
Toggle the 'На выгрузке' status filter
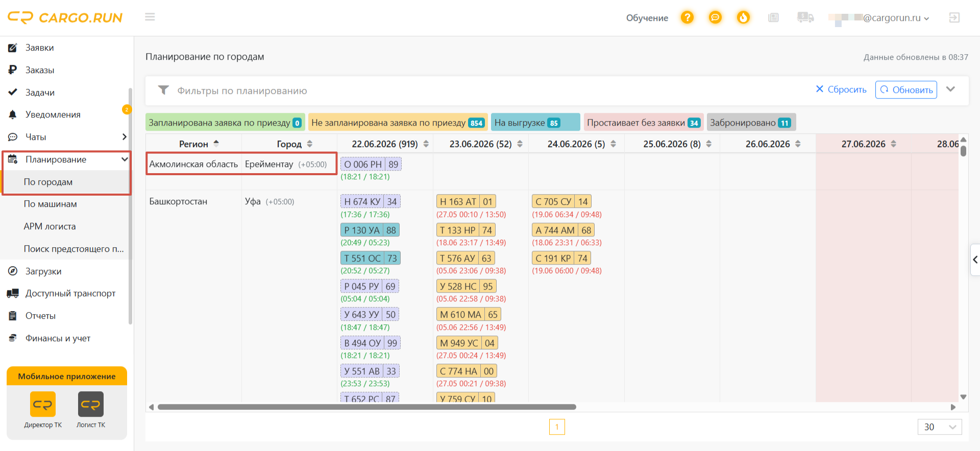[x=535, y=122]
